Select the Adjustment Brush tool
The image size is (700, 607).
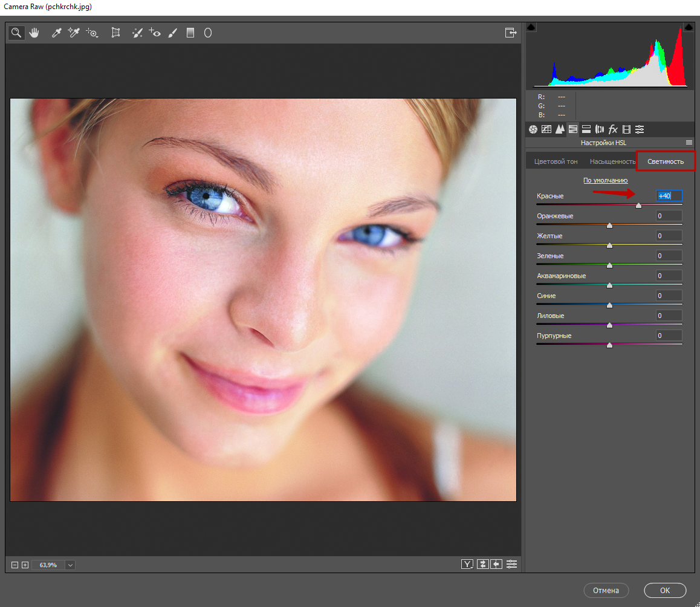click(173, 33)
